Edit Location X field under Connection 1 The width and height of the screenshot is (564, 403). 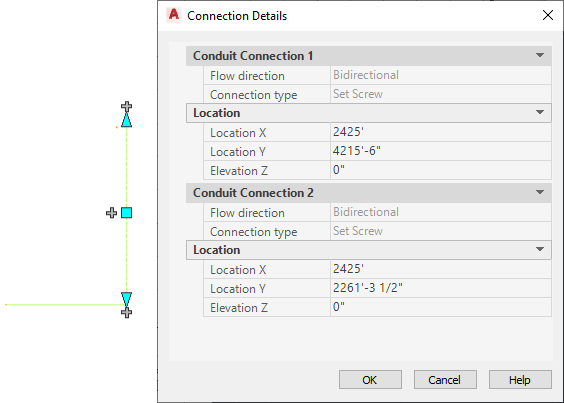point(441,132)
